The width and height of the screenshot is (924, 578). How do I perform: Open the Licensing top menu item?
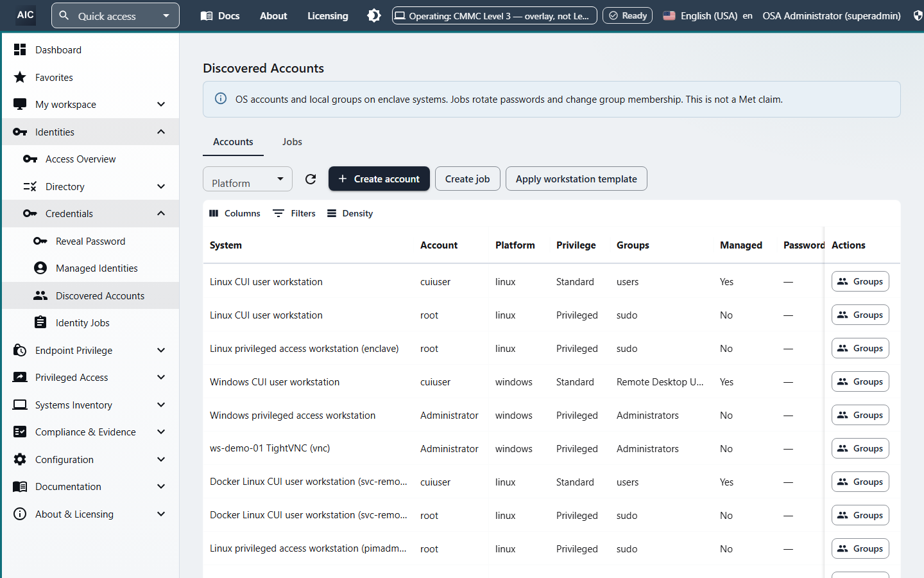[x=328, y=15]
